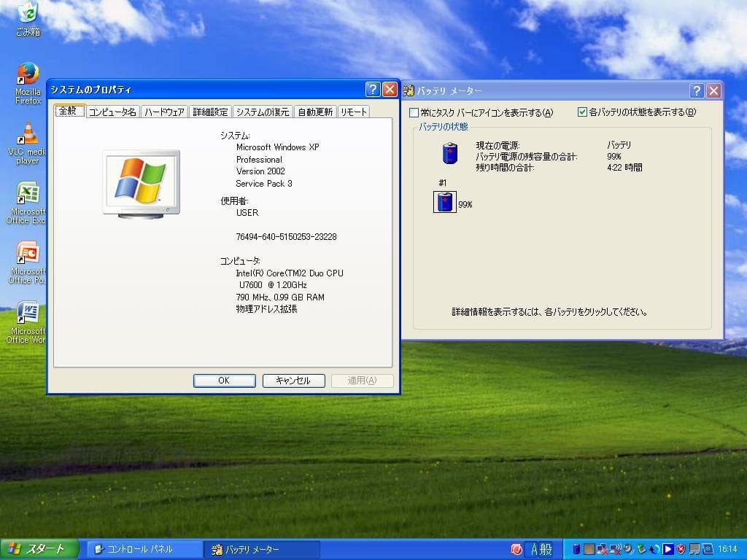This screenshot has height=560, width=747.
Task: Open the 詳細設定 tab
Action: pos(210,112)
